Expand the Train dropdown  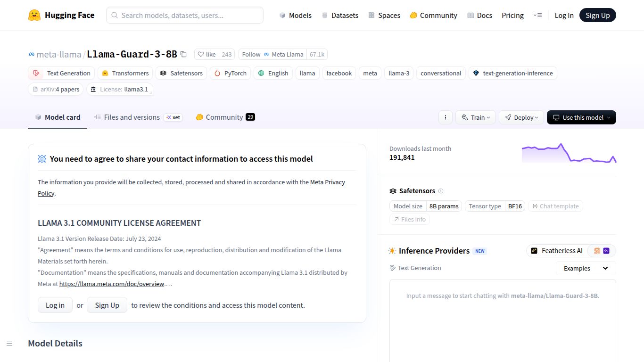[475, 117]
